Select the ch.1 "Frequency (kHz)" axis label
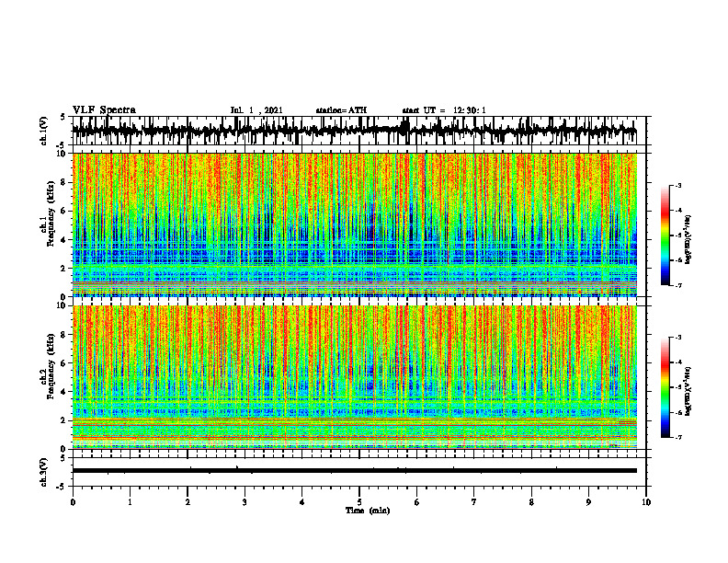 tap(51, 214)
